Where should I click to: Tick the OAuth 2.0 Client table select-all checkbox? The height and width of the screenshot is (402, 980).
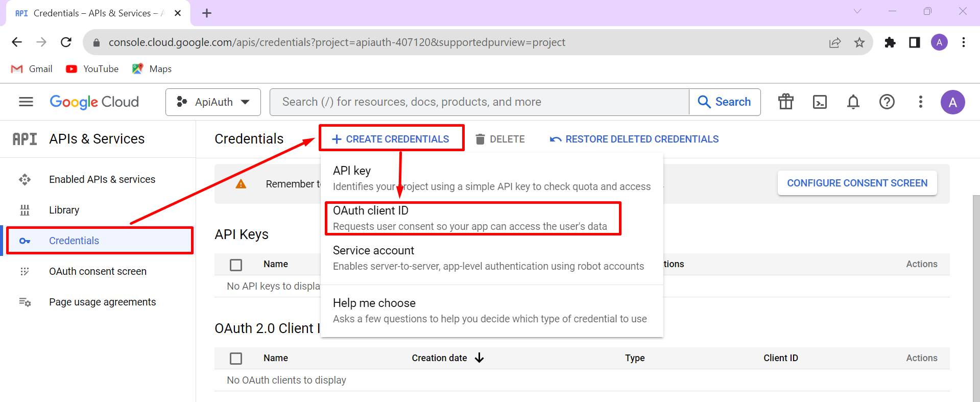click(236, 359)
